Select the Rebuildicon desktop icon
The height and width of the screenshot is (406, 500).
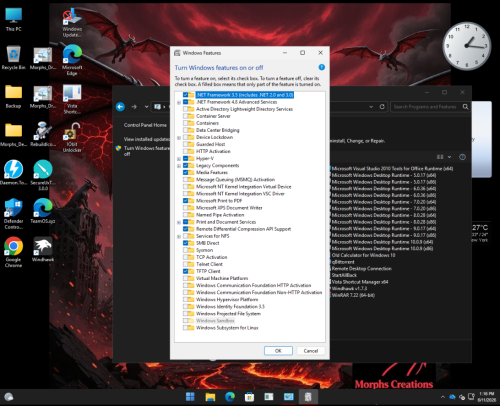[x=43, y=134]
